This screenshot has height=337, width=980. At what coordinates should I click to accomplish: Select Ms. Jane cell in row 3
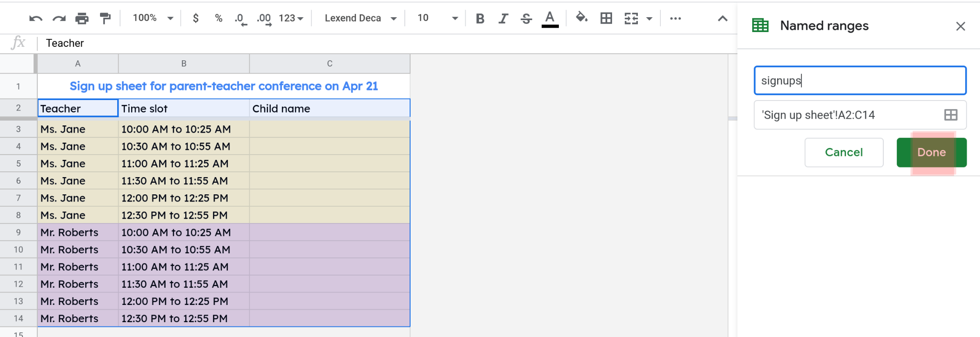[78, 129]
